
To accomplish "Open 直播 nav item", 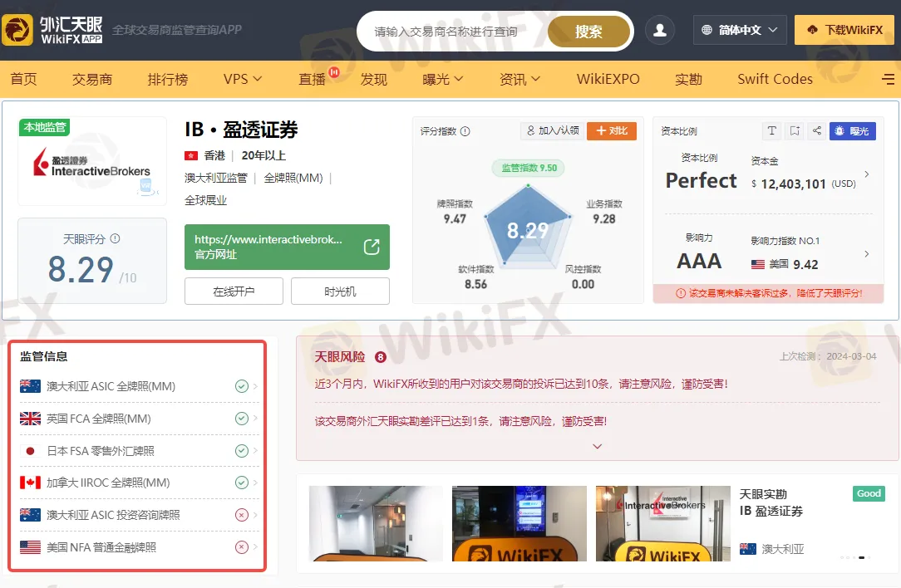I will (312, 79).
